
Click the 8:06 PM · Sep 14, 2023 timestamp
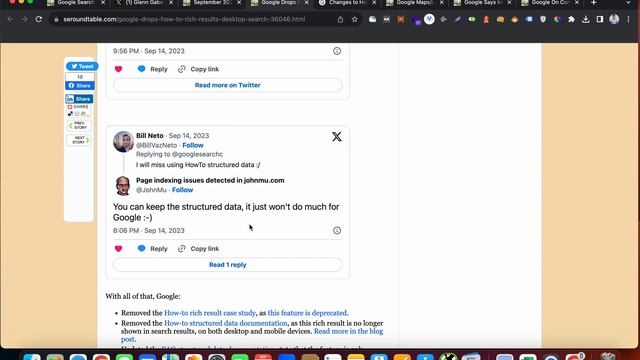pos(149,231)
